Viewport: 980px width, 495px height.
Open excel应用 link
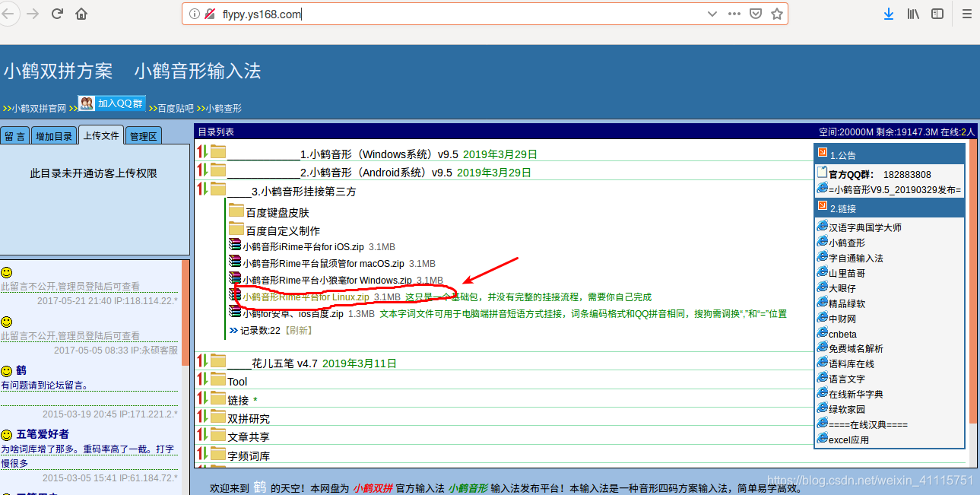848,439
